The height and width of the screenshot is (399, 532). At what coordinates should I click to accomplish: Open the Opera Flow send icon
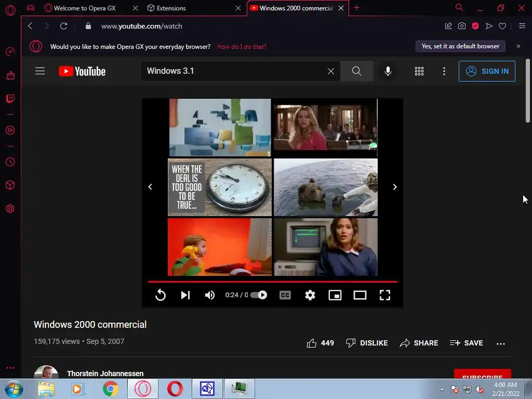[489, 26]
